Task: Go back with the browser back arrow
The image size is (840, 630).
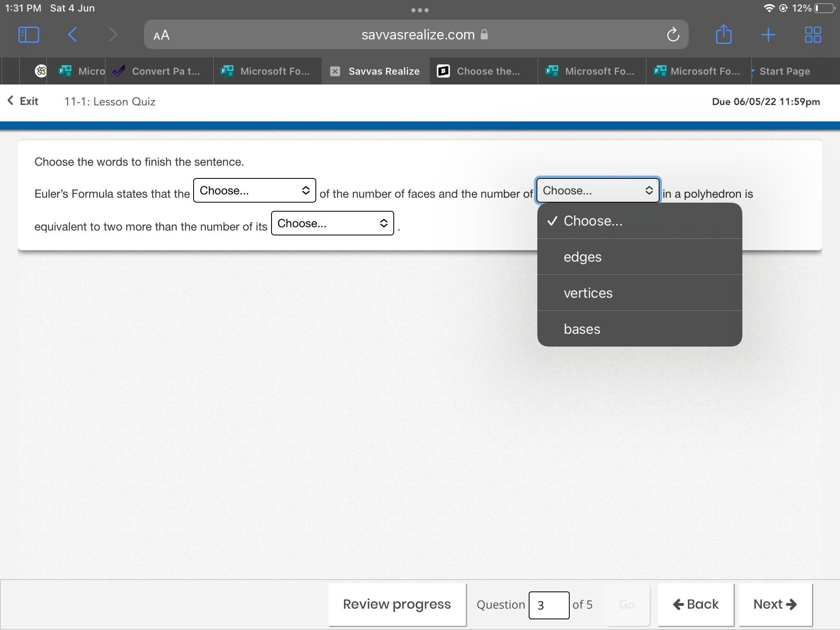Action: 73,34
